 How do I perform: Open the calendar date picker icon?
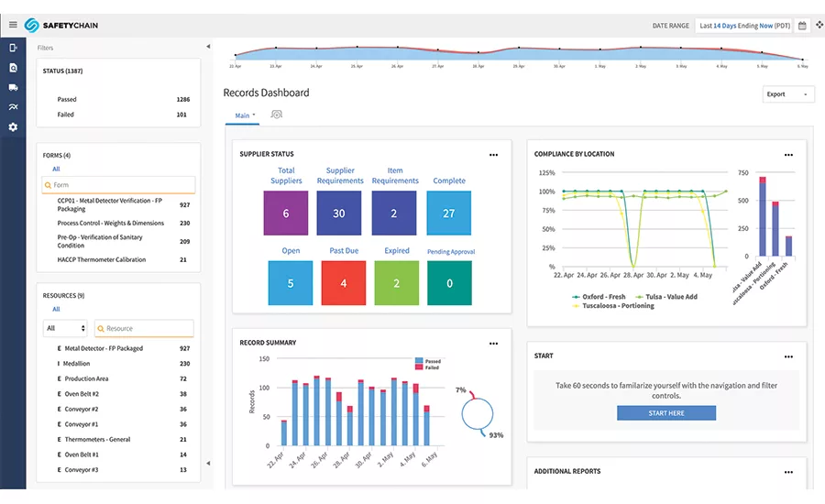(802, 26)
